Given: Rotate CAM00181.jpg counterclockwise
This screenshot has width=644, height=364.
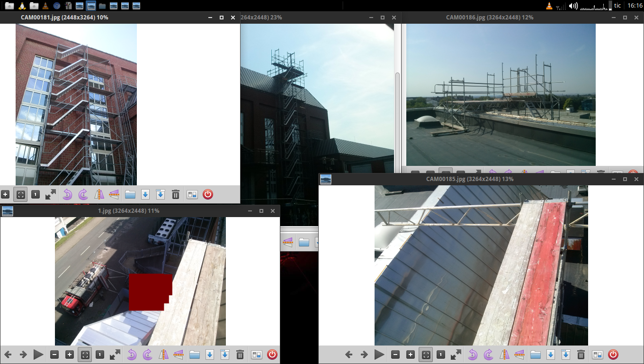Looking at the screenshot, I should [x=67, y=194].
